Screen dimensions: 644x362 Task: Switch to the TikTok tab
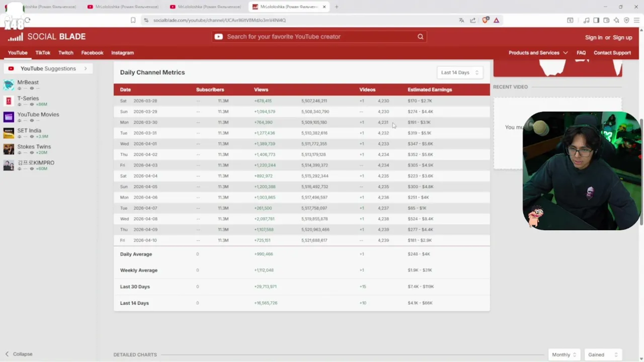pyautogui.click(x=43, y=53)
